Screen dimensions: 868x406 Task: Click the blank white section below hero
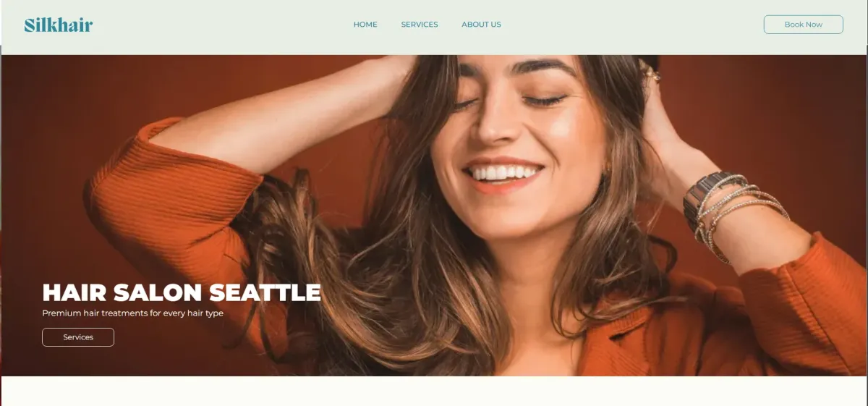[x=434, y=391]
